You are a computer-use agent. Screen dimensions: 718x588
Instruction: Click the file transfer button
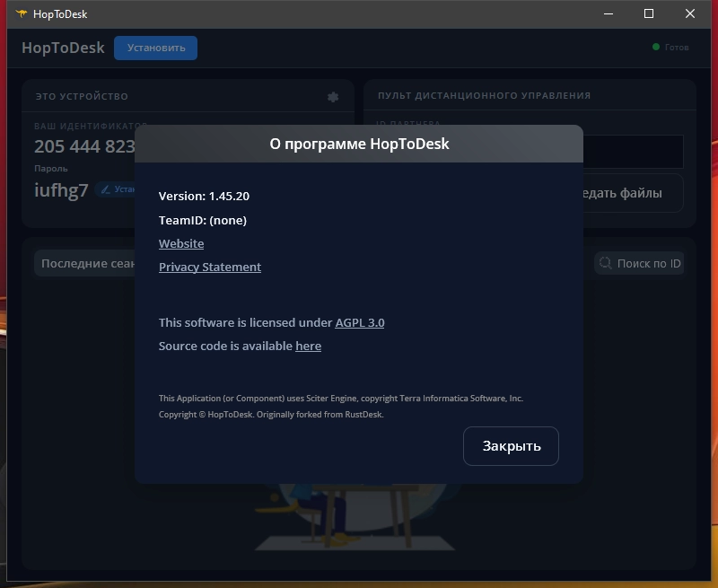click(x=633, y=193)
